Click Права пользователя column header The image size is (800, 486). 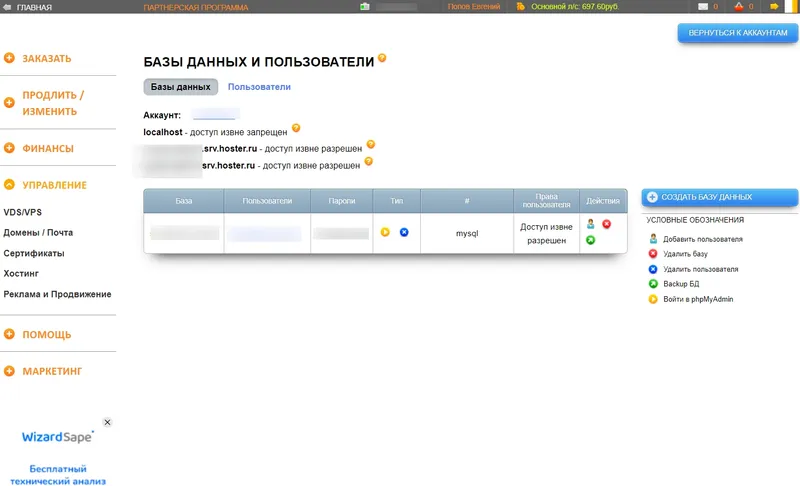pyautogui.click(x=546, y=201)
